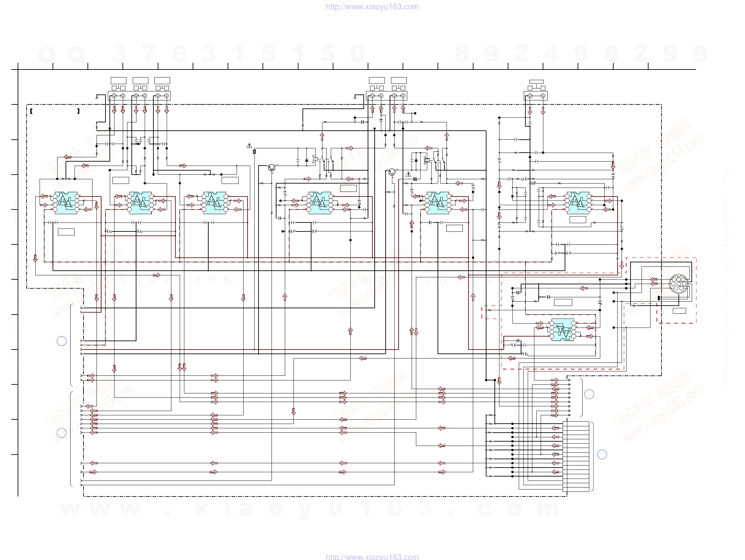Click the blue circle beside bottom-right pin block
Viewport: 745px width, 560px height.
602,454
